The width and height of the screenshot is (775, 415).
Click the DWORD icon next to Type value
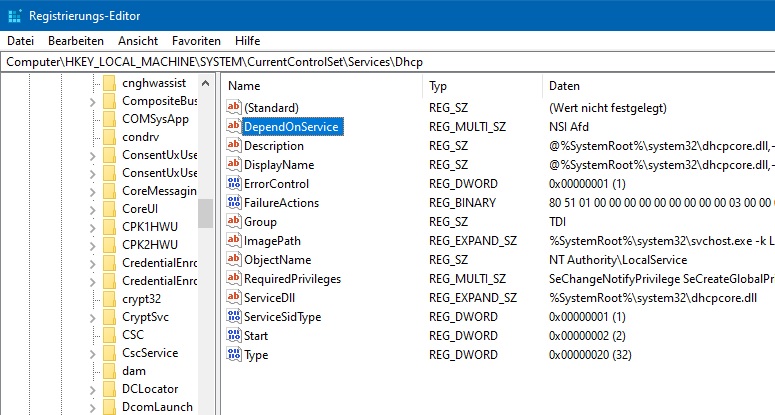[234, 354]
